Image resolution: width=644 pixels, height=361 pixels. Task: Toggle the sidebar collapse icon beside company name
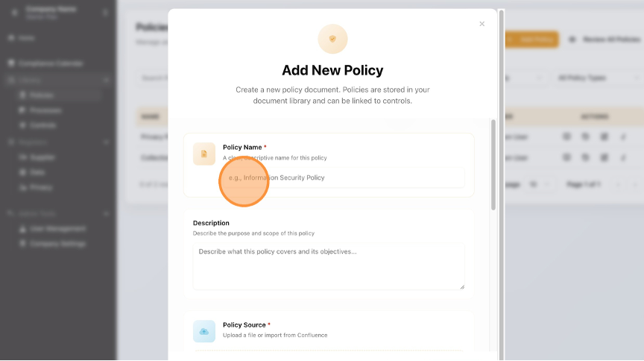pos(106,13)
